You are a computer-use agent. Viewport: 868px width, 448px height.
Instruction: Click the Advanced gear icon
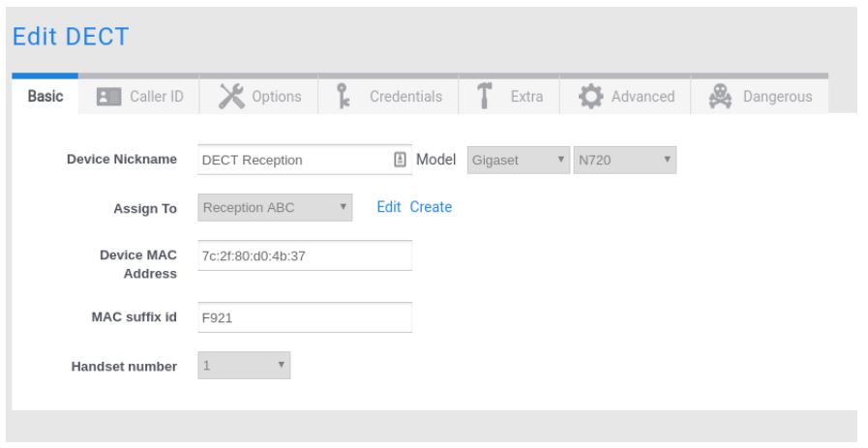coord(591,96)
